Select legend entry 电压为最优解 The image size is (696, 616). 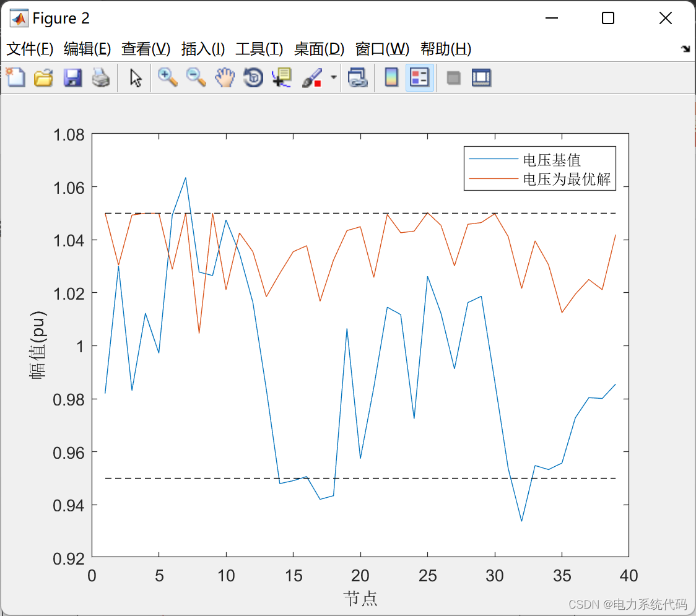567,179
